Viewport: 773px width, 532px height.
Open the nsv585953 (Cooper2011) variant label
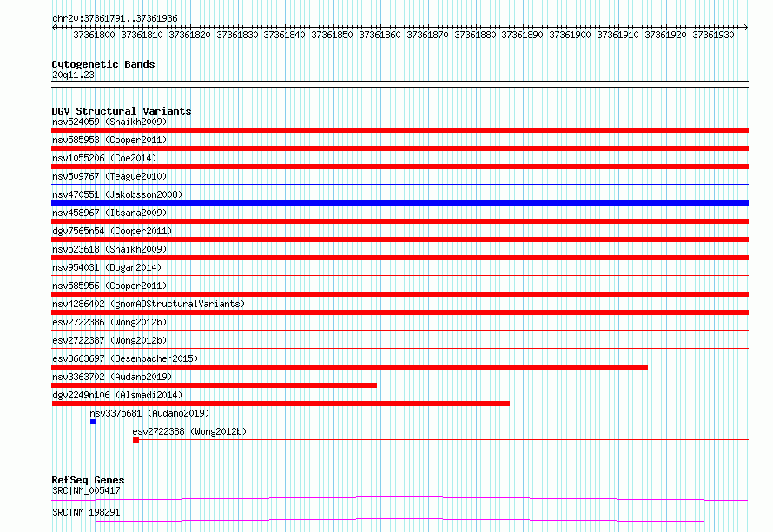109,140
